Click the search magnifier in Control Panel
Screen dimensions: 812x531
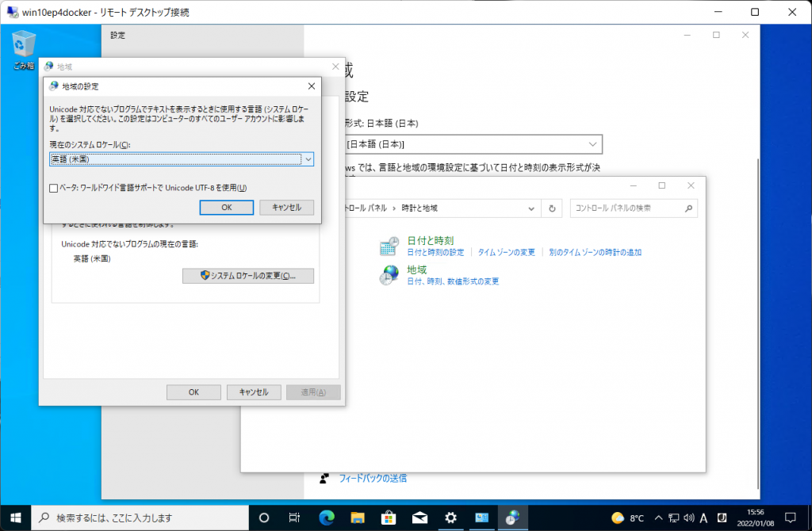(688, 208)
